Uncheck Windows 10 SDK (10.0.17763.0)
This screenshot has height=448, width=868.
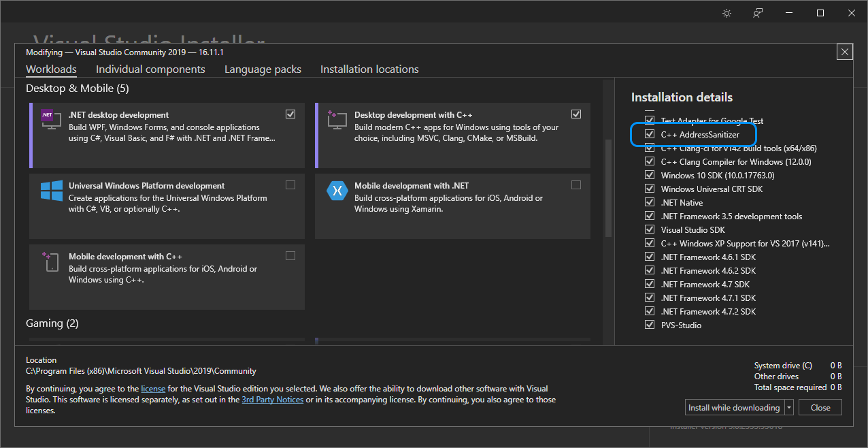(650, 176)
